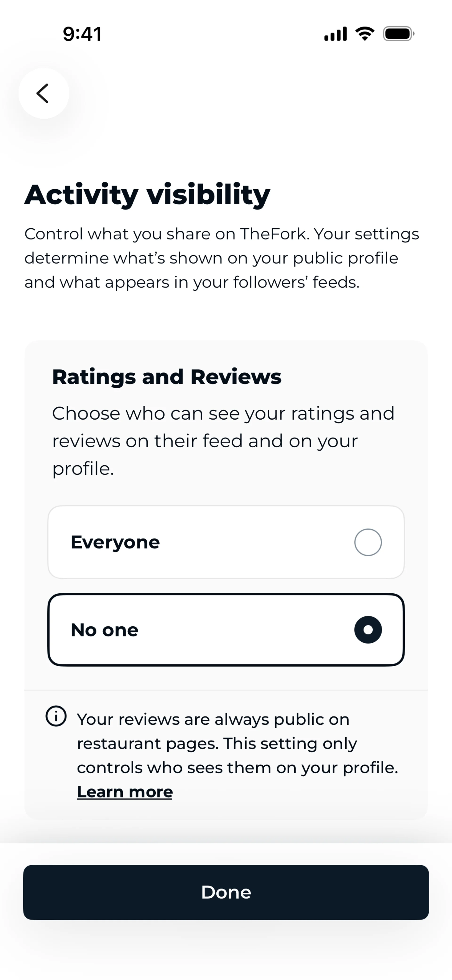Screen dimensions: 452x980
Task: Tap the Control what you share description
Action: pyautogui.click(x=222, y=258)
